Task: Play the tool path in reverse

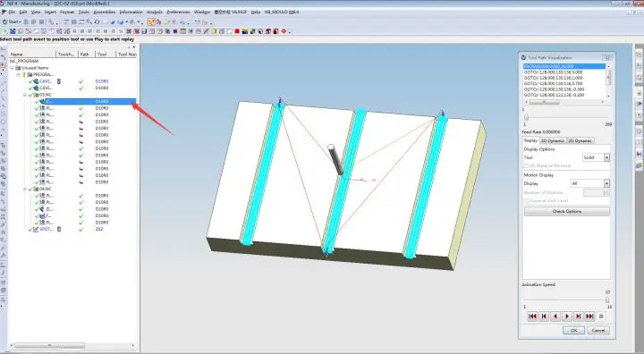Action: pos(555,316)
